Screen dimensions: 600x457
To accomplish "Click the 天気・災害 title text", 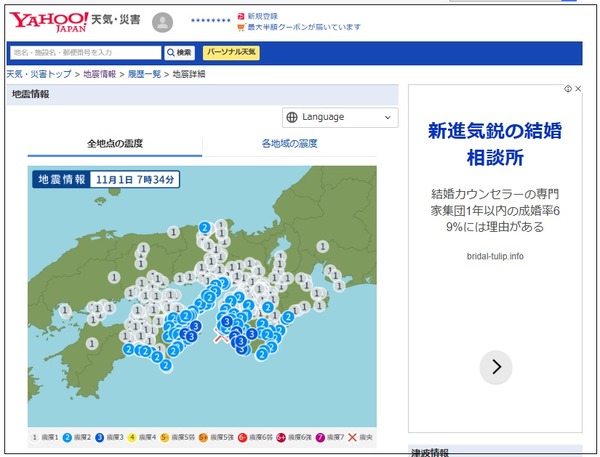I will pyautogui.click(x=116, y=20).
